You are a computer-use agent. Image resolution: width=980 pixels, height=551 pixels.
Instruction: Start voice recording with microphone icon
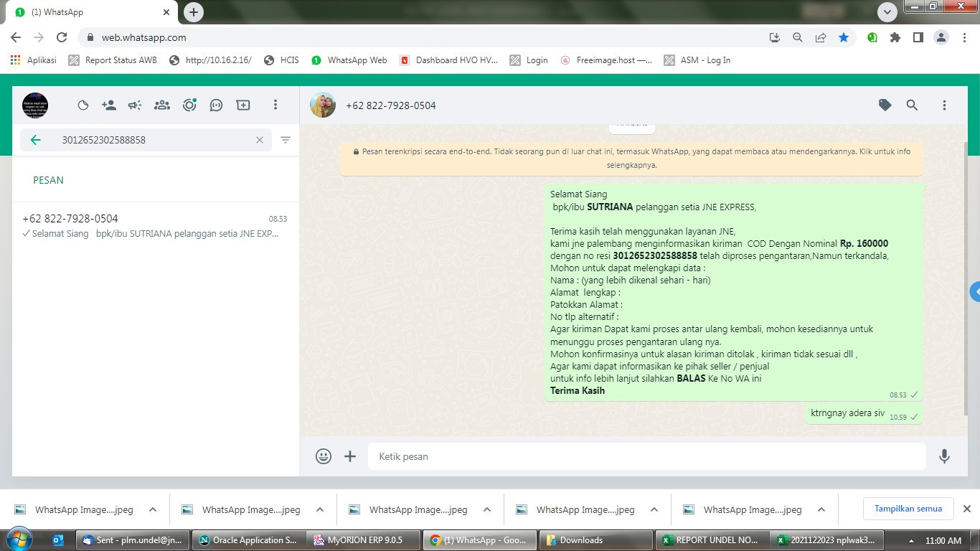(945, 456)
